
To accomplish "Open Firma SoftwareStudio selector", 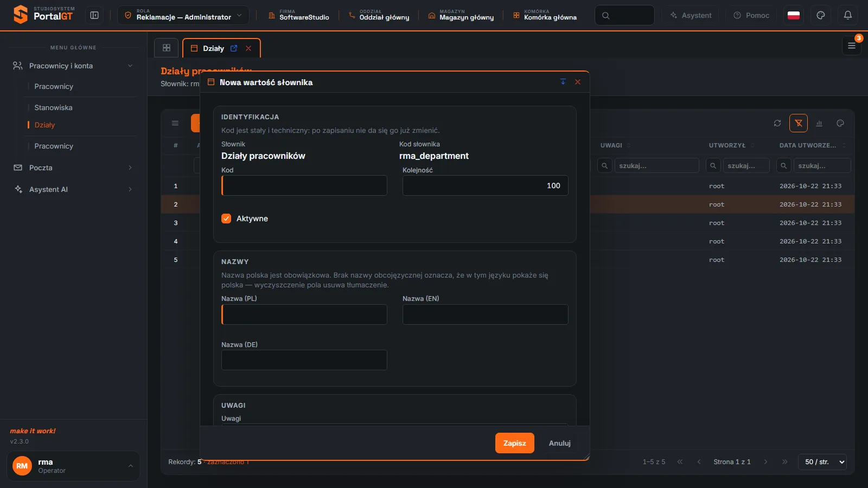I will coord(299,15).
